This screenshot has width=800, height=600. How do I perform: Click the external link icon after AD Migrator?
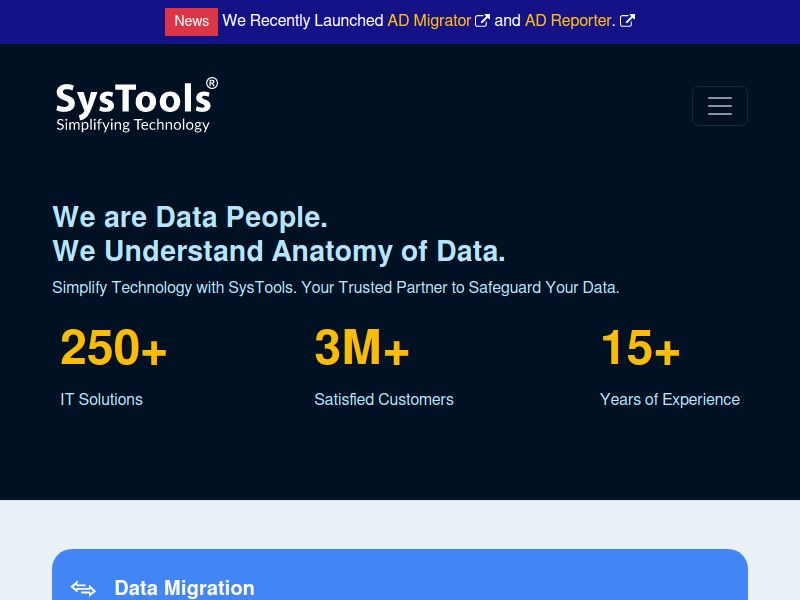coord(482,21)
